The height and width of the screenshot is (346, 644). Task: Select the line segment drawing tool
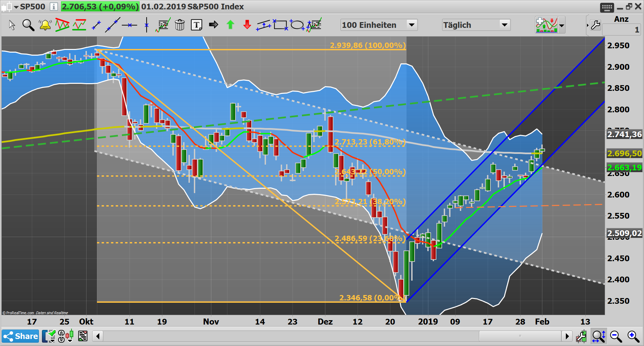pos(96,25)
